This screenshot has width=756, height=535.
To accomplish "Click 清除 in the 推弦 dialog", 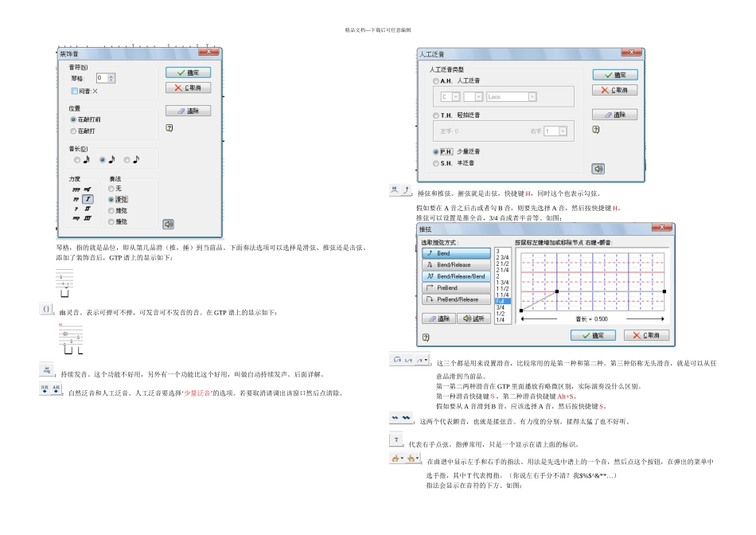I will coord(438,319).
